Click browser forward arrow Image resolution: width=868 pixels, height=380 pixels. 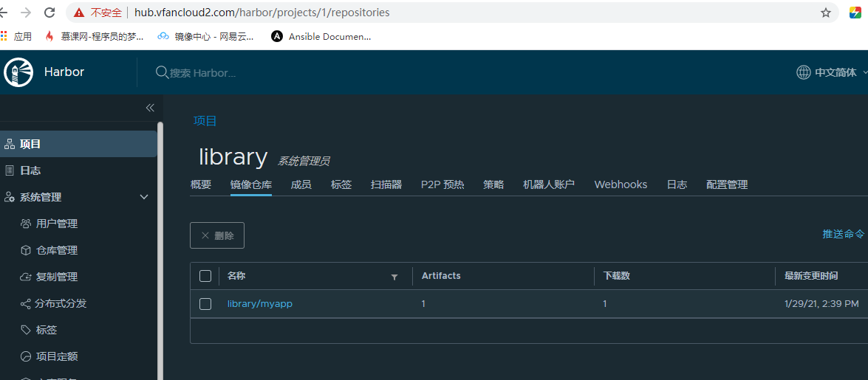point(25,12)
